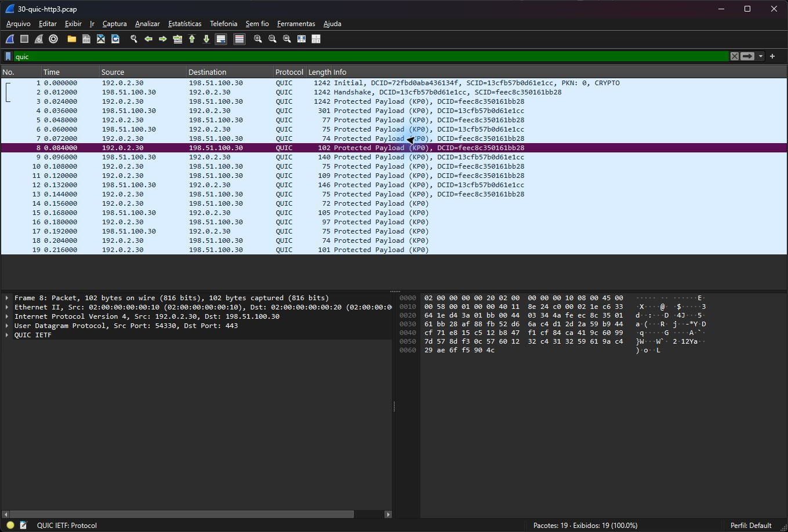788x532 pixels.
Task: Open the Ferramentas menu
Action: [x=296, y=24]
